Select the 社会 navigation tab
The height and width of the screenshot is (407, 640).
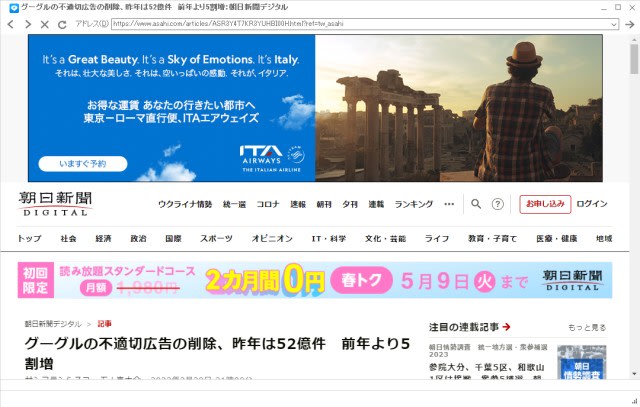[68, 238]
